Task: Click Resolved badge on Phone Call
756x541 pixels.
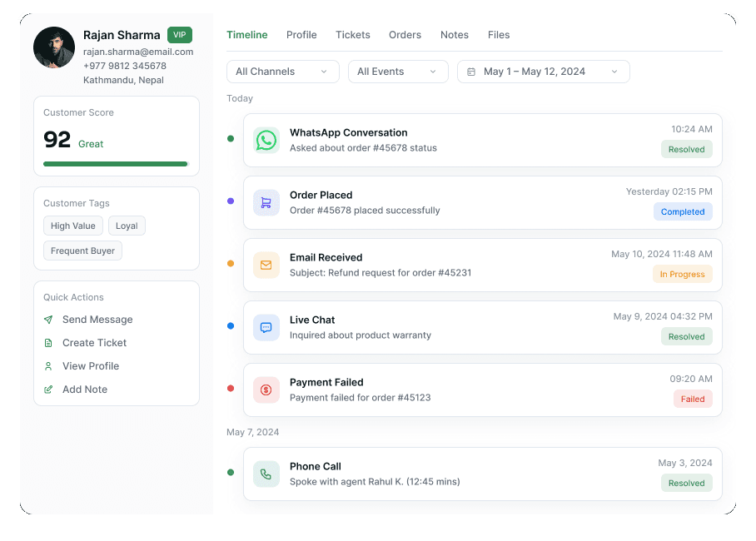Action: coord(687,483)
